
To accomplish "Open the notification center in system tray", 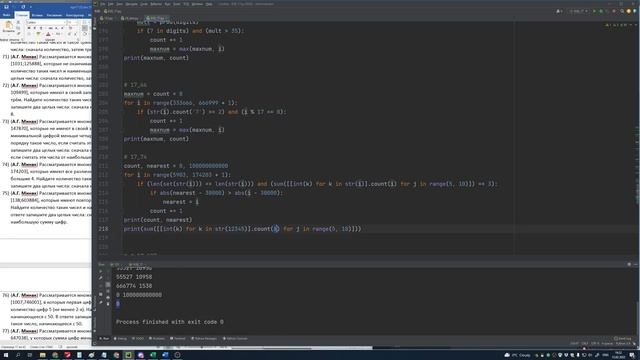I will (x=632, y=355).
